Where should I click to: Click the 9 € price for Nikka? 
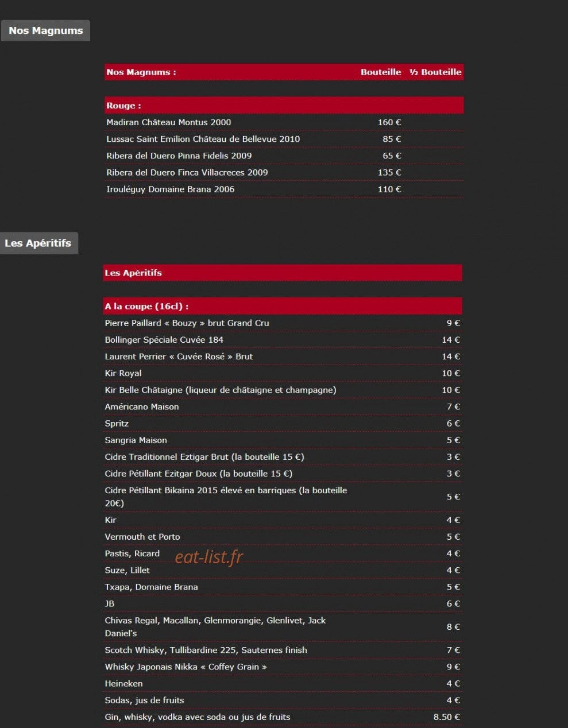coord(453,667)
